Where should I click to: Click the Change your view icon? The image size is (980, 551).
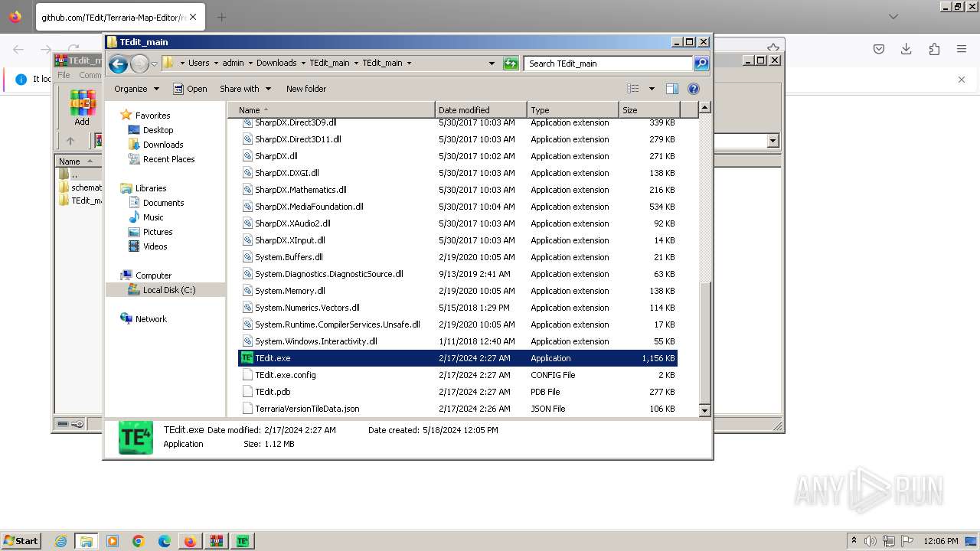point(633,89)
